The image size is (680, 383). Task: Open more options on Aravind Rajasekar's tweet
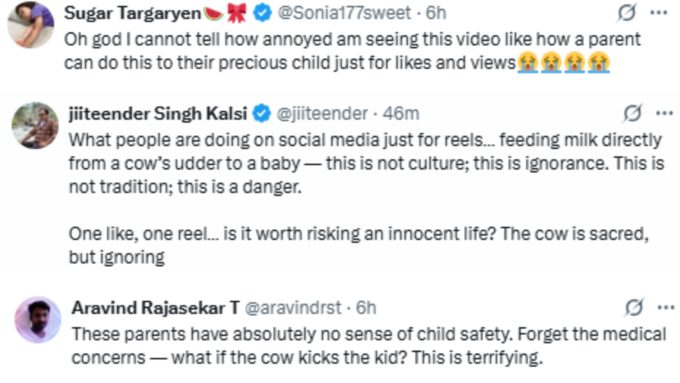pos(666,308)
